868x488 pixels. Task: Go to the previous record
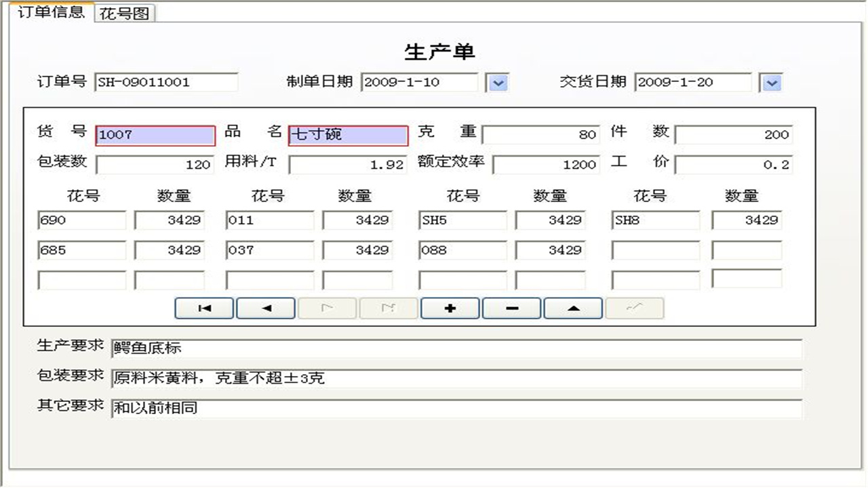coord(265,308)
